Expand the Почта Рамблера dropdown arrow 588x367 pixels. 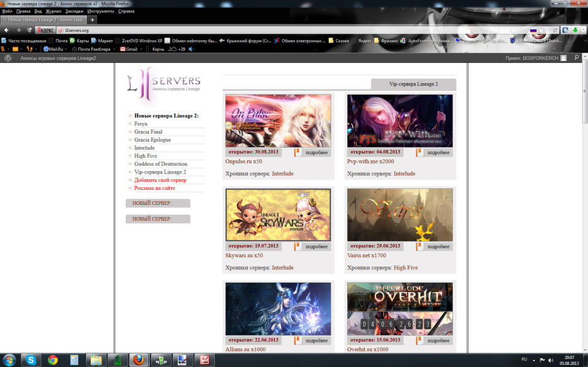coord(114,49)
